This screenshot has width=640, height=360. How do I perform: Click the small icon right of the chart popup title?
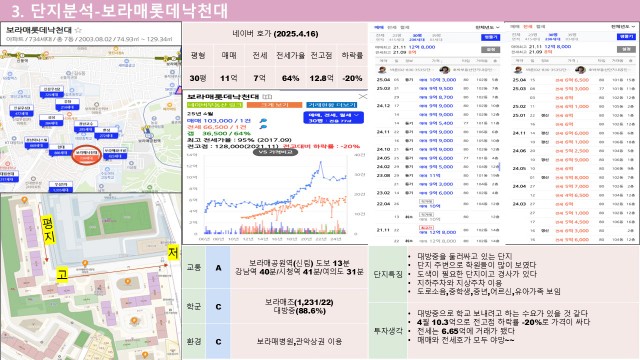point(267,97)
